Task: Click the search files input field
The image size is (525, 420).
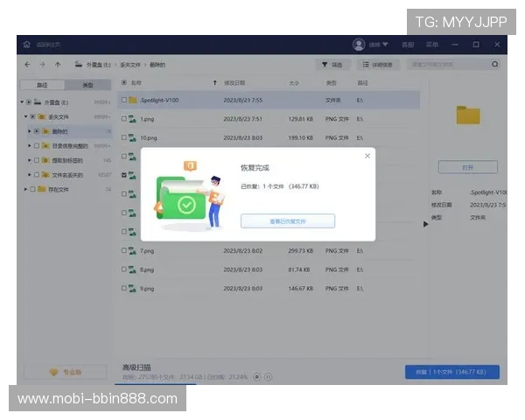Action: [449, 64]
